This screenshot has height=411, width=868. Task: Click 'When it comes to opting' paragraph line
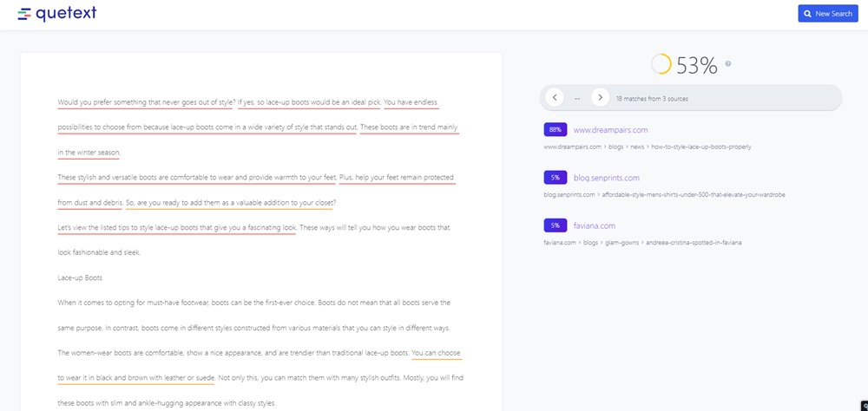(254, 303)
